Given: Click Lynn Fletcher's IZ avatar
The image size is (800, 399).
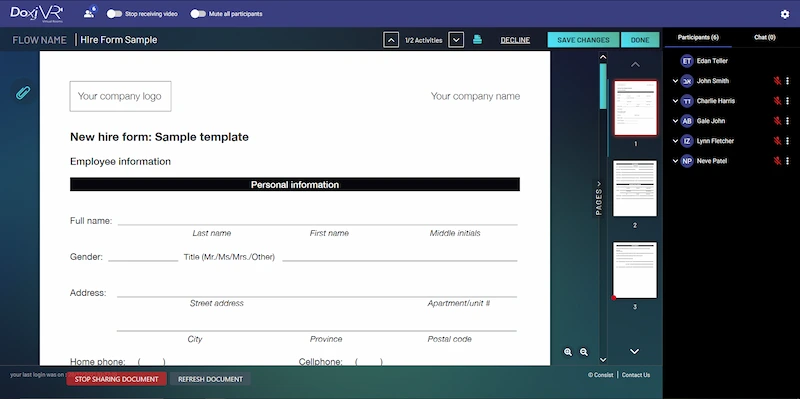Looking at the screenshot, I should [687, 141].
